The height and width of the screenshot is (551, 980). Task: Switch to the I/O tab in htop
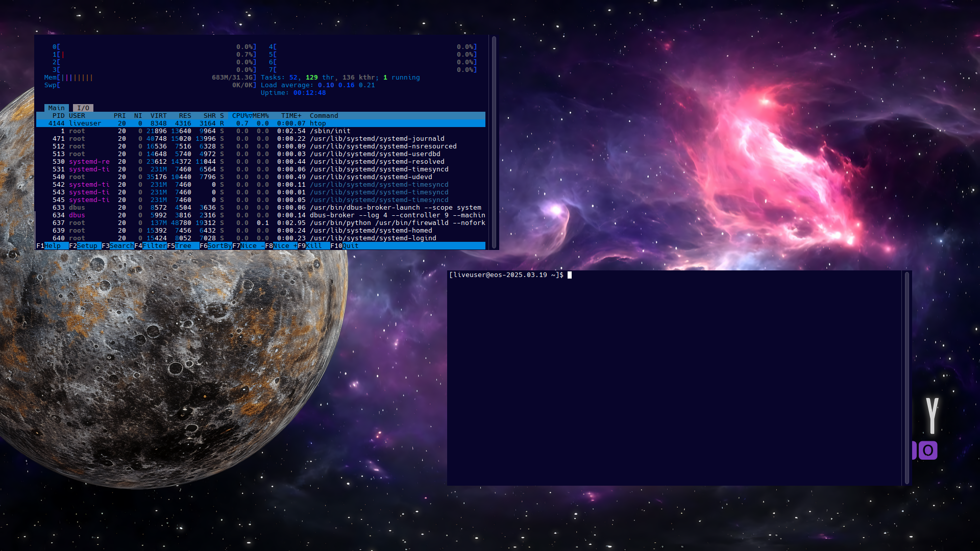tap(83, 108)
